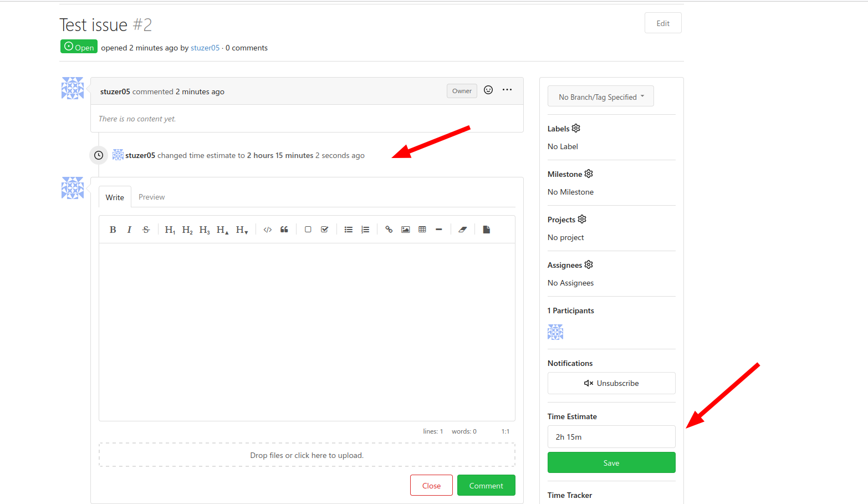Image resolution: width=868 pixels, height=504 pixels.
Task: Open the Projects settings gear
Action: click(x=582, y=219)
